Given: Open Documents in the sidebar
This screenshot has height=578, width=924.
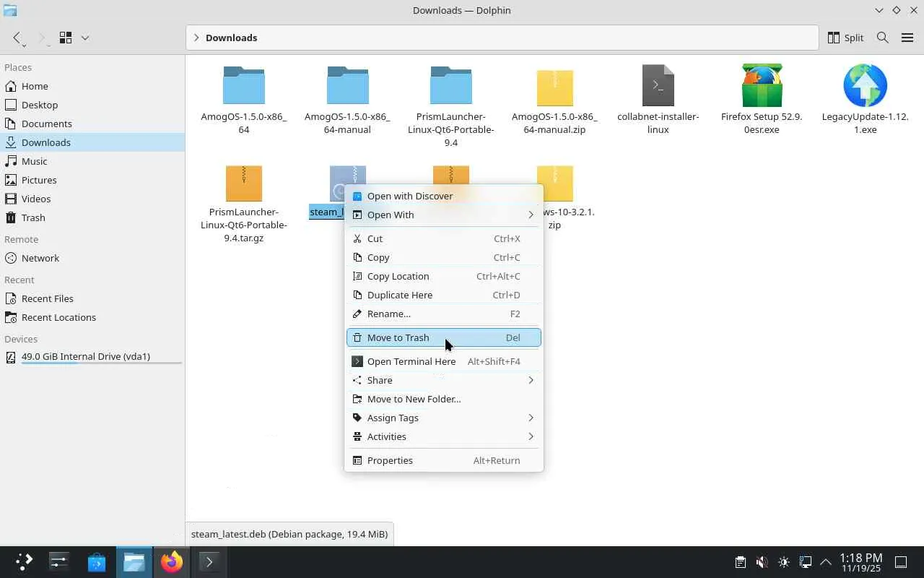Looking at the screenshot, I should pos(92,124).
